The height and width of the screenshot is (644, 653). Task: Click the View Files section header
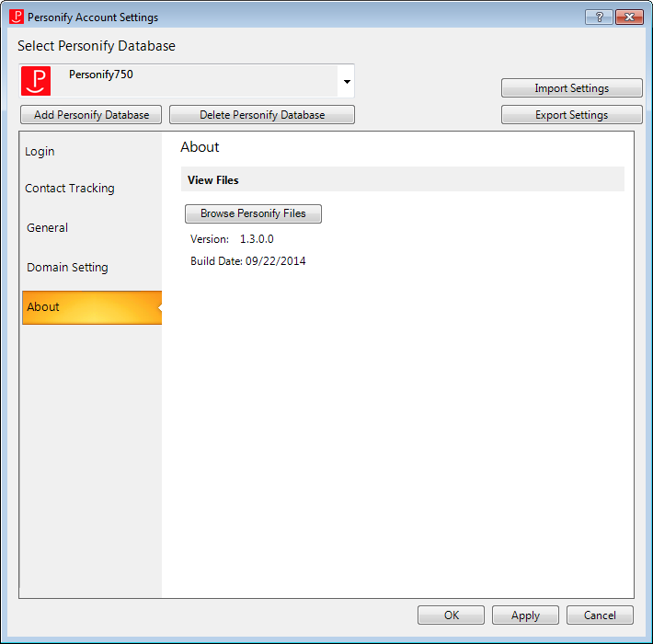pos(403,179)
